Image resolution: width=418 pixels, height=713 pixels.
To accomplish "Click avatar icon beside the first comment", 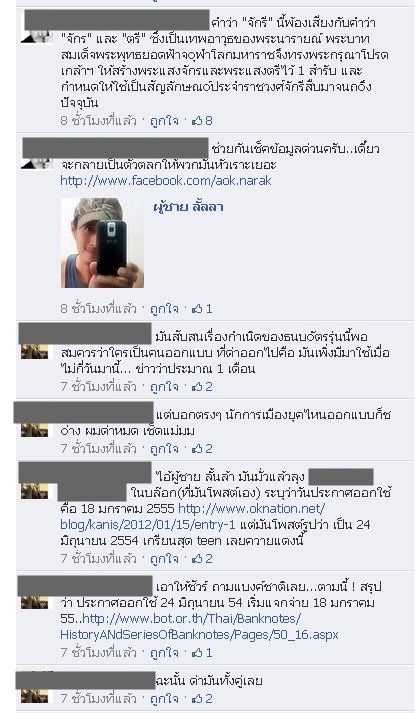I will [x=37, y=36].
